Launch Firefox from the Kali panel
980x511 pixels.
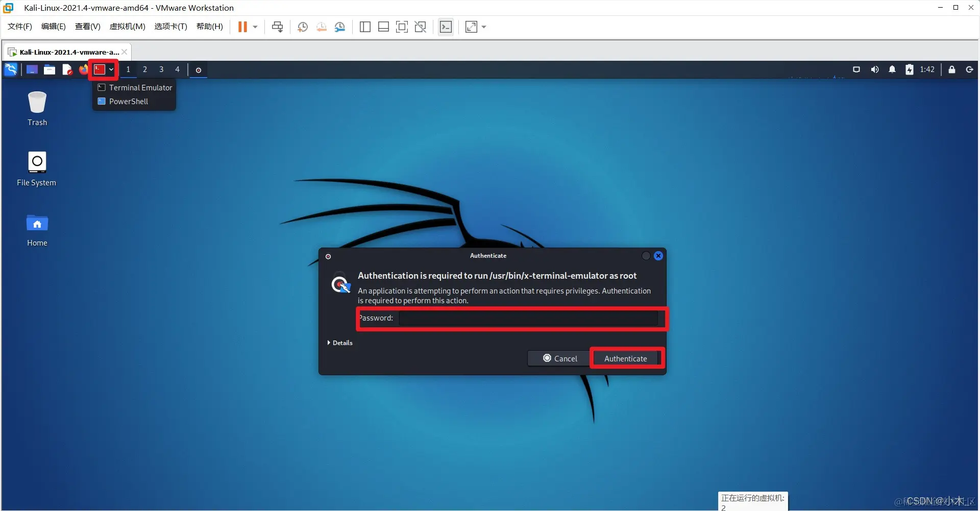coord(83,69)
